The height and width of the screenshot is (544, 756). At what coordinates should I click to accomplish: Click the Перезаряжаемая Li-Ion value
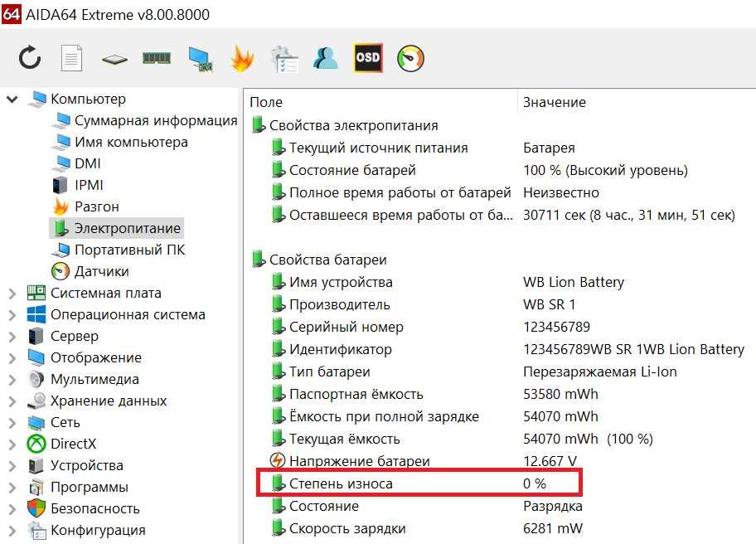point(600,372)
